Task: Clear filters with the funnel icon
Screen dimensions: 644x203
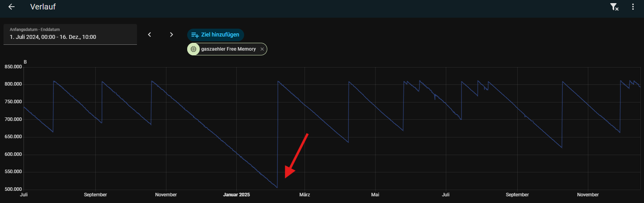Action: [614, 7]
